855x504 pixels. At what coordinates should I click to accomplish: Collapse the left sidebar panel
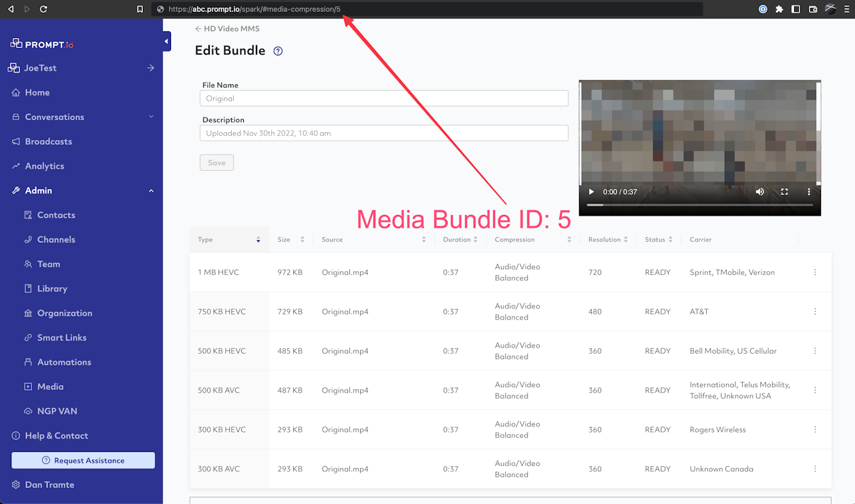[x=166, y=42]
